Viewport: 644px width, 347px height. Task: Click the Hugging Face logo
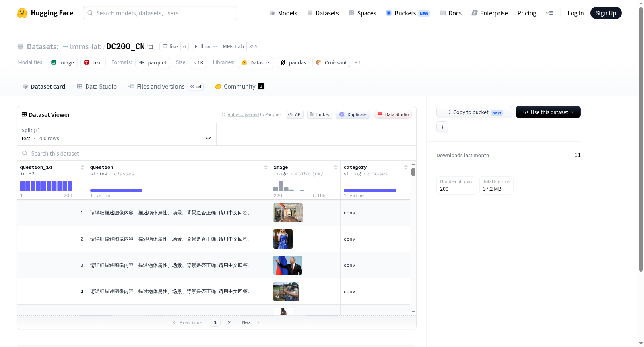click(x=45, y=13)
